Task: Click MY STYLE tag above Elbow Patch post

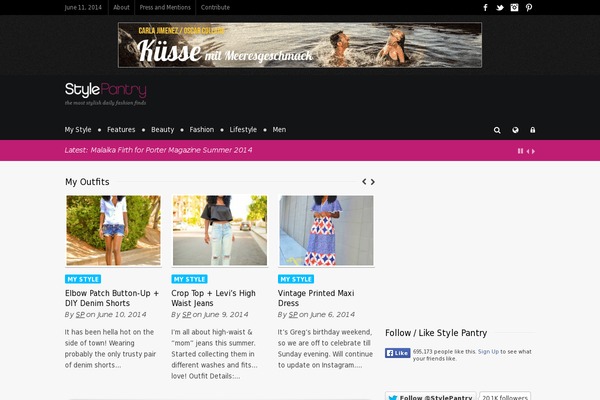Action: tap(83, 279)
